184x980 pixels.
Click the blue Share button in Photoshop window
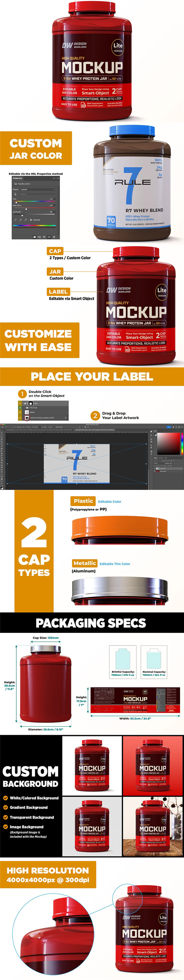(x=168, y=427)
